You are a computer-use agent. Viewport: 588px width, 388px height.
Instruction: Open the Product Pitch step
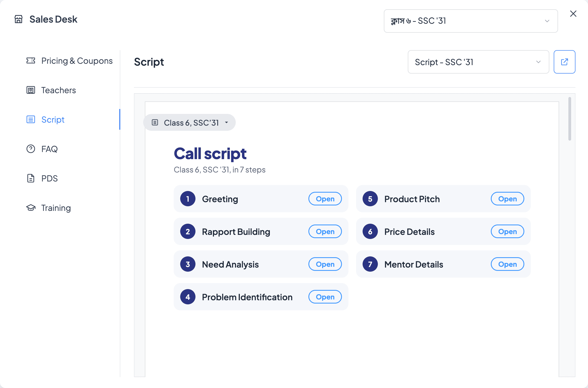click(507, 199)
